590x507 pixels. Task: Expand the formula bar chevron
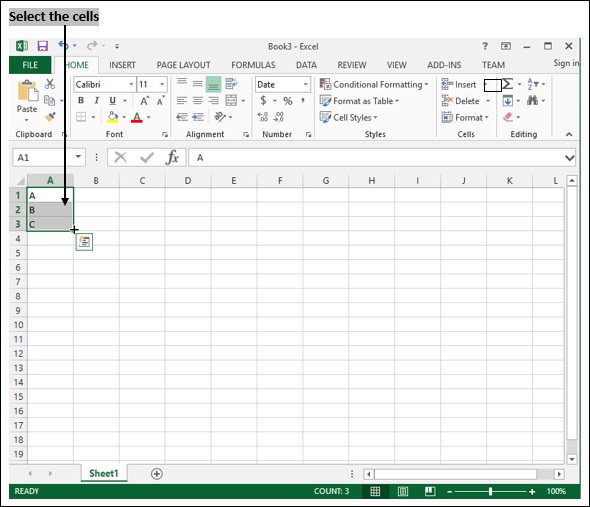(570, 158)
